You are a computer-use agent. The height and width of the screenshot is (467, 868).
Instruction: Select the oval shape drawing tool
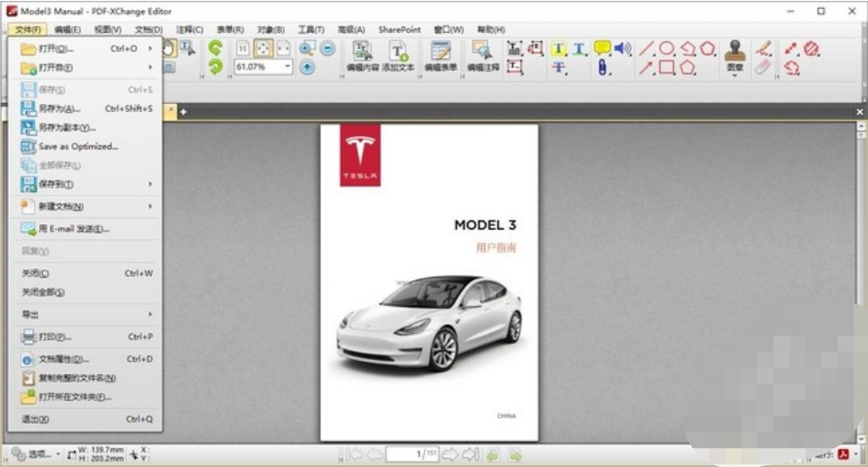click(667, 48)
